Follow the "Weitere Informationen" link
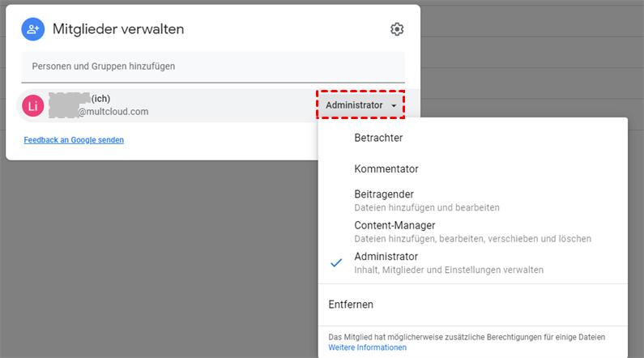 (367, 347)
